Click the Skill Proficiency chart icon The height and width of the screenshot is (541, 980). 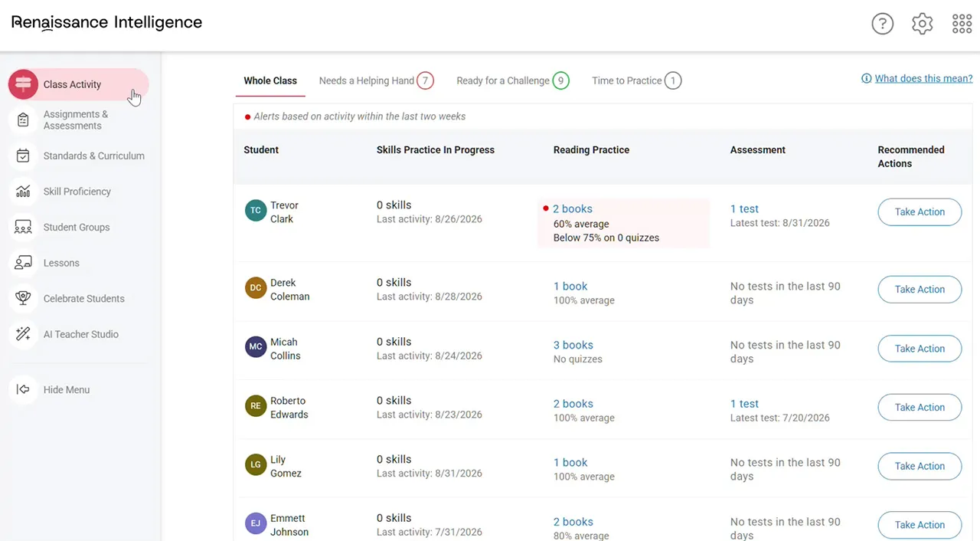(23, 192)
